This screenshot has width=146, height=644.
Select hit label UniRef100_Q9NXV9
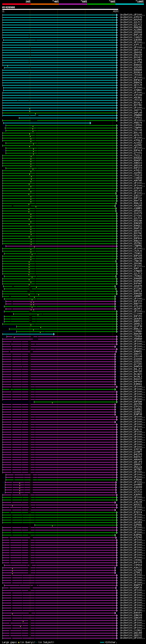click(131, 615)
